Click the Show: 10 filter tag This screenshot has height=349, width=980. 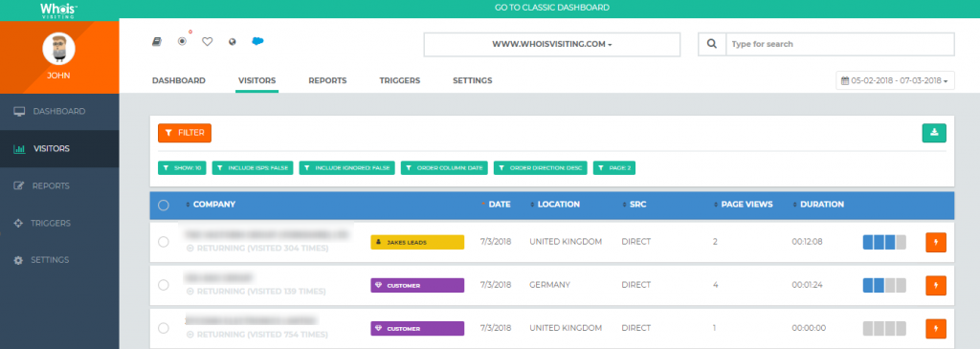(182, 168)
